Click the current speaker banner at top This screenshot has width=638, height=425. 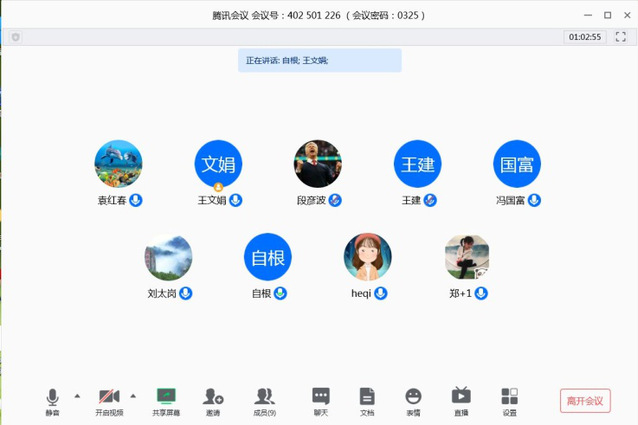(321, 60)
